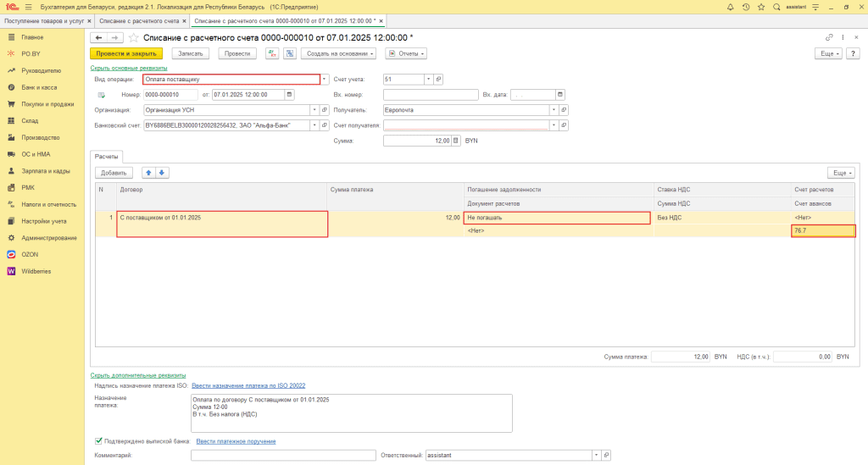868x465 pixels.
Task: Close the current document tab
Action: [381, 21]
